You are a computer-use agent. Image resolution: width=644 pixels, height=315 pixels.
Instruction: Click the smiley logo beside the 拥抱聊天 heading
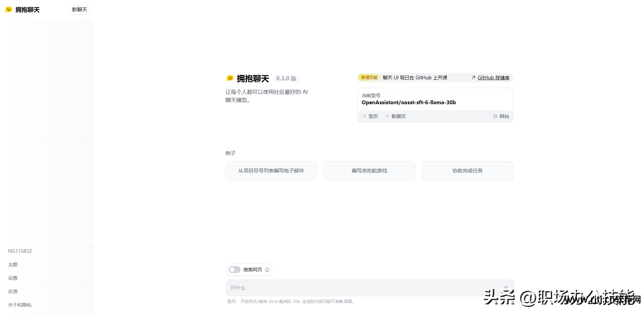click(x=230, y=78)
